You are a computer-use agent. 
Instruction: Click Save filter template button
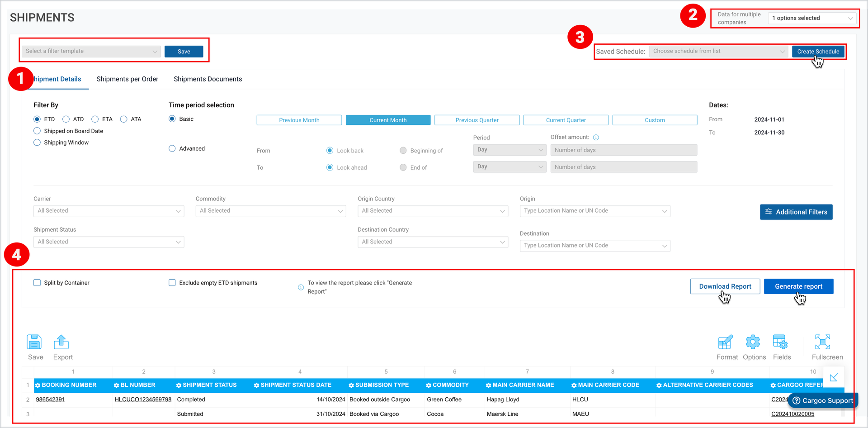[184, 52]
